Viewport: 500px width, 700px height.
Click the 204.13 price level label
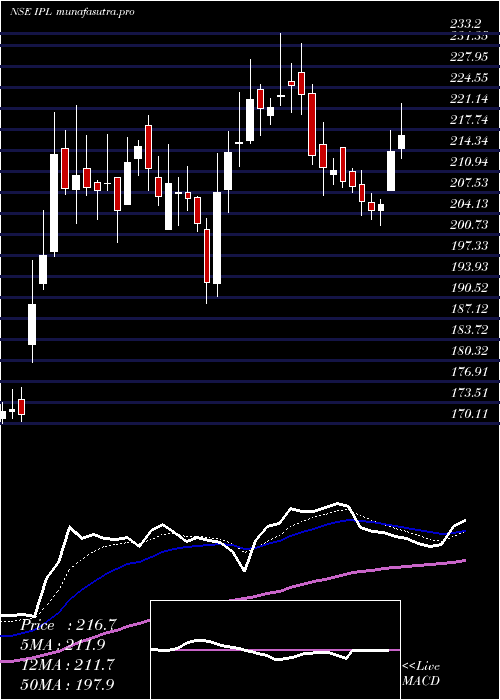point(469,204)
